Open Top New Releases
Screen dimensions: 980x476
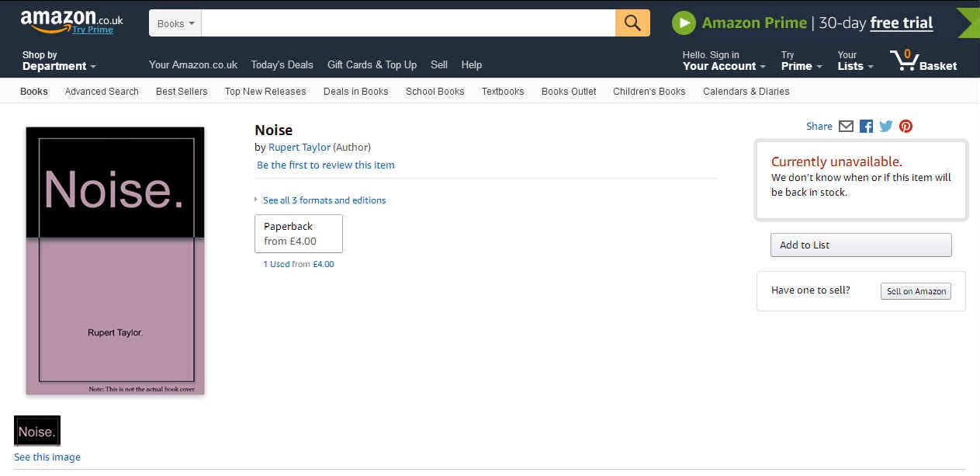tap(265, 92)
